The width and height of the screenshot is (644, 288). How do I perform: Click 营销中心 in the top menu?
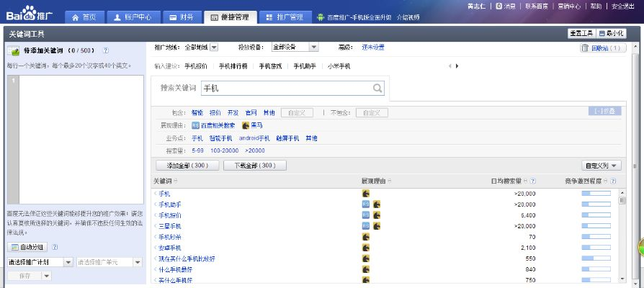point(569,6)
